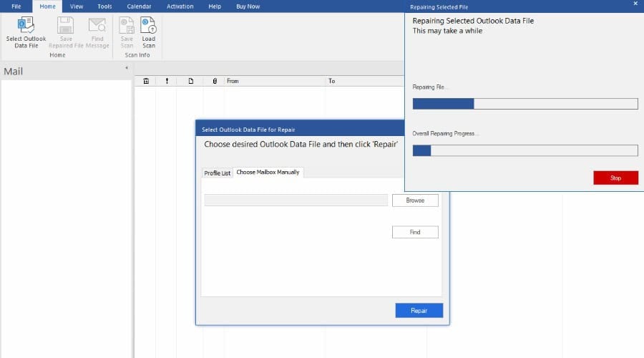Switch to the Home ribbon tab
The width and height of the screenshot is (644, 358).
tap(48, 6)
